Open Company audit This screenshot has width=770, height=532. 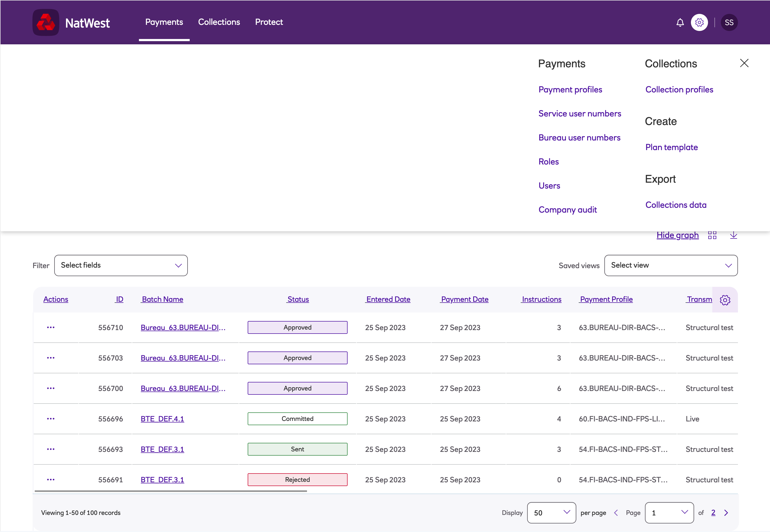pos(567,210)
